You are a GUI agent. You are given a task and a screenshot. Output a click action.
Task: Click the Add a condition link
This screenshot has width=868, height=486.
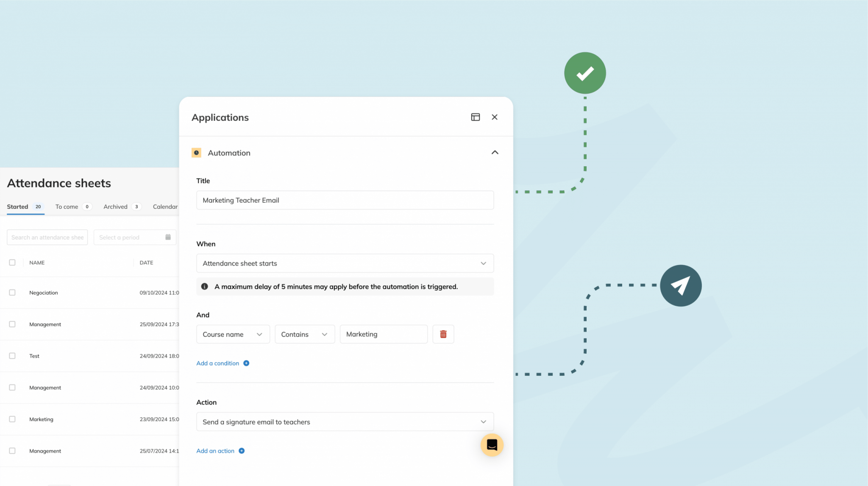pyautogui.click(x=217, y=363)
